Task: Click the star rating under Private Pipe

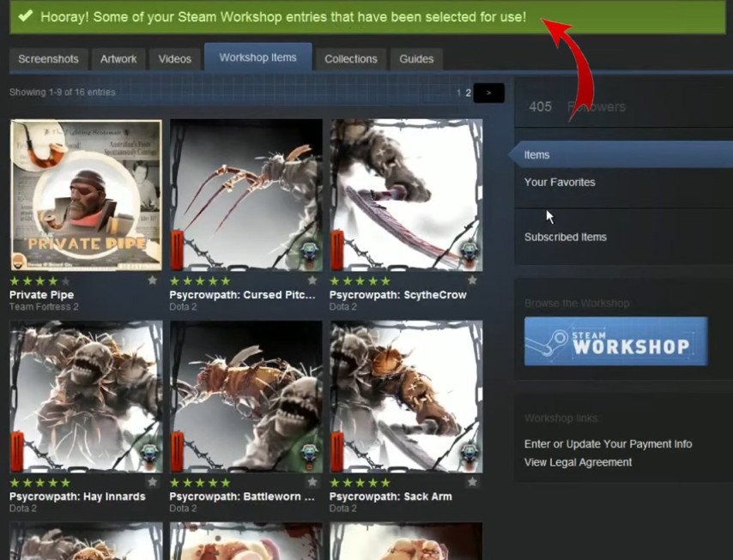Action: click(39, 280)
